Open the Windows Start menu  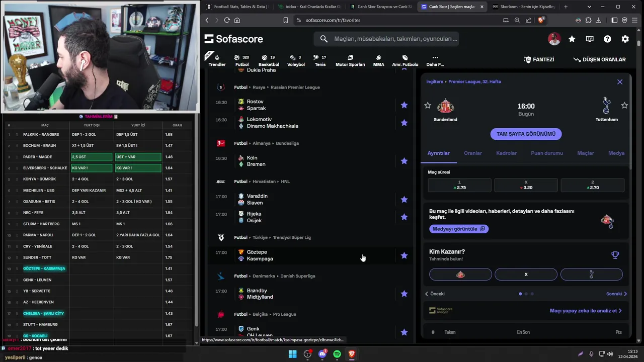tap(292, 354)
